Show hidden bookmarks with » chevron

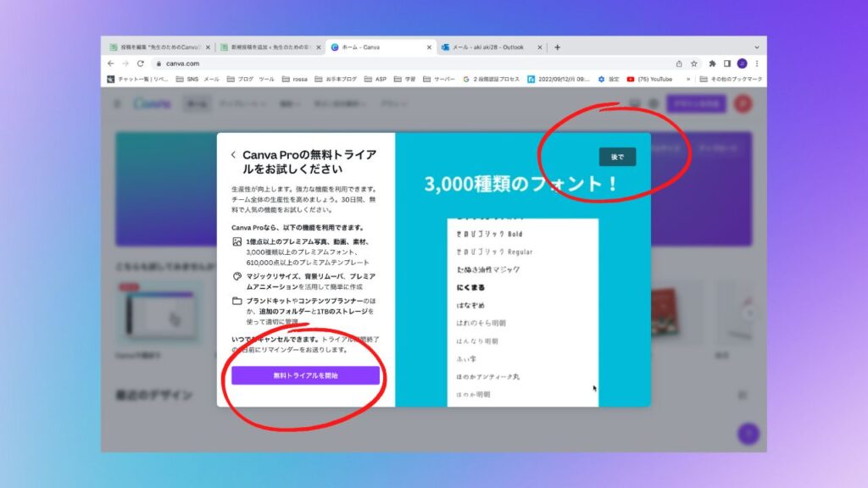[688, 79]
